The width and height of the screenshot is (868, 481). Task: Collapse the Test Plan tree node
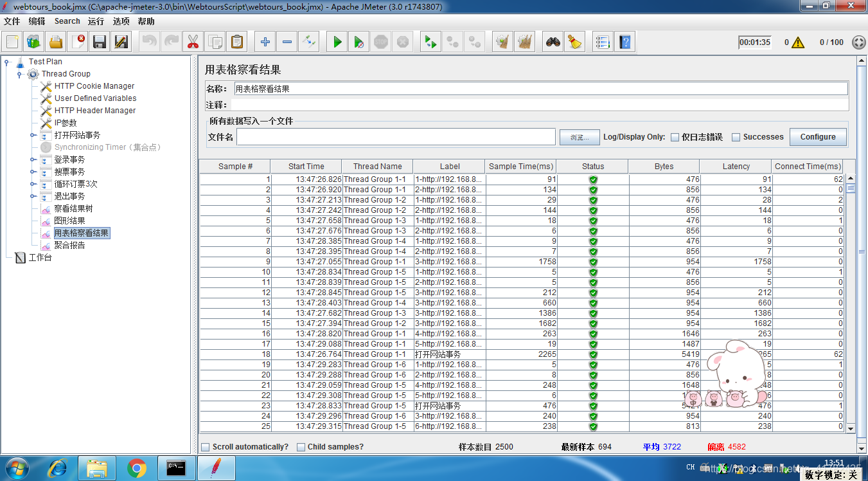click(x=7, y=62)
